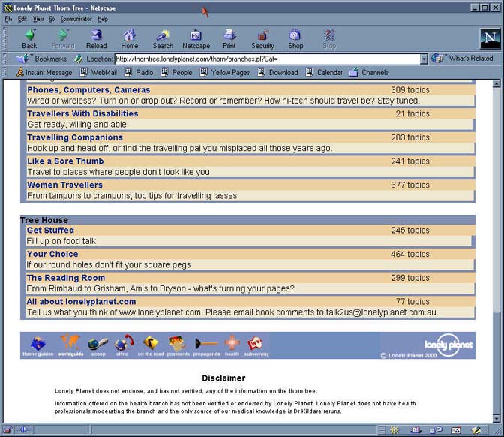Open WebMail from personal toolbar
Screen dimensions: 504x437
pyautogui.click(x=98, y=72)
